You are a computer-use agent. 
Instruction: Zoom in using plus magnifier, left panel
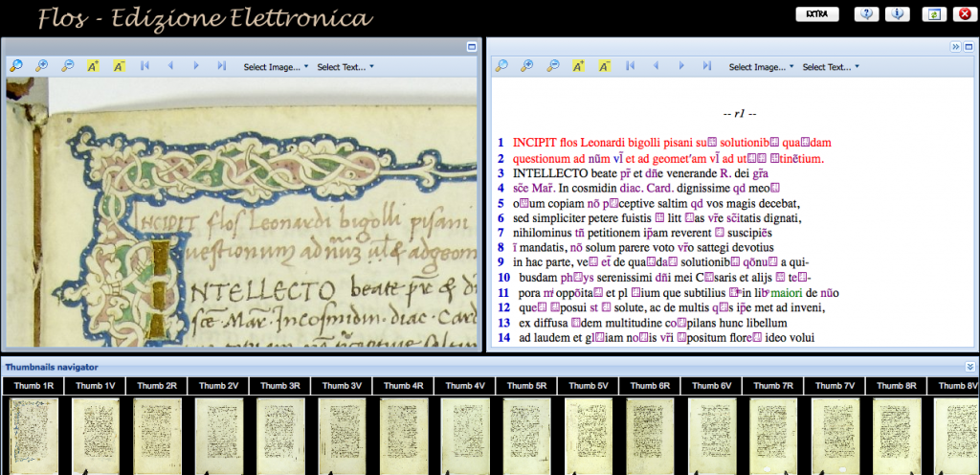click(x=42, y=66)
